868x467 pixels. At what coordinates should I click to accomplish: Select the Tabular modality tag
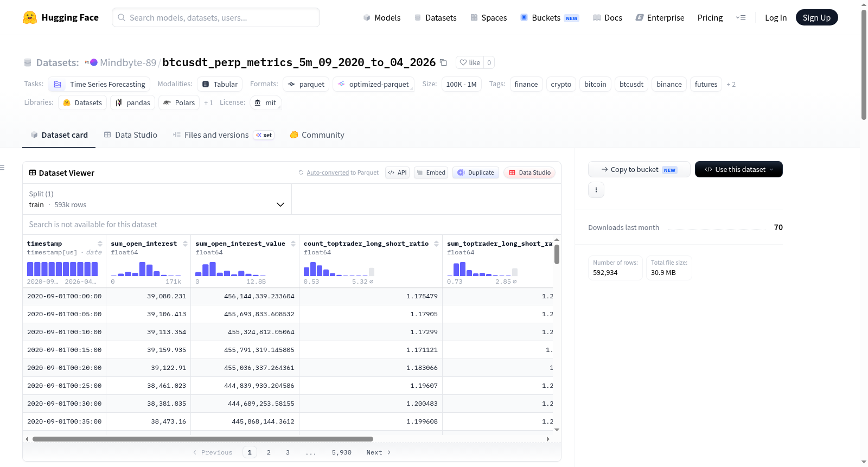pyautogui.click(x=220, y=84)
